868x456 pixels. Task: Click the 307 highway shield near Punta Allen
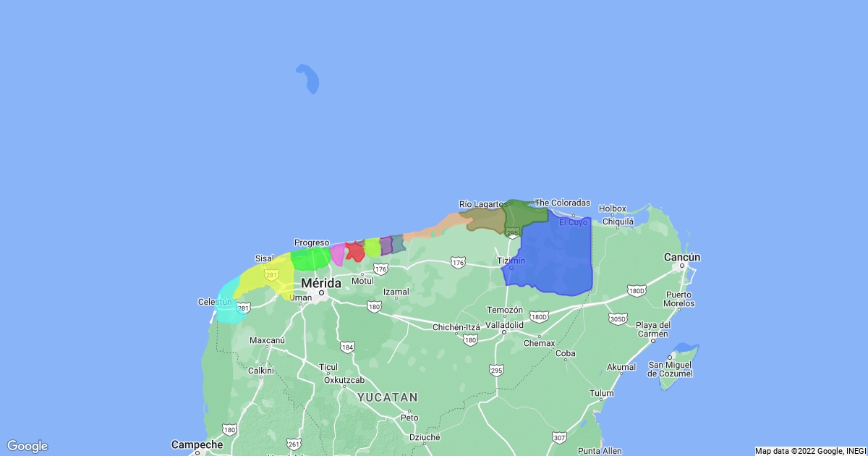click(558, 438)
